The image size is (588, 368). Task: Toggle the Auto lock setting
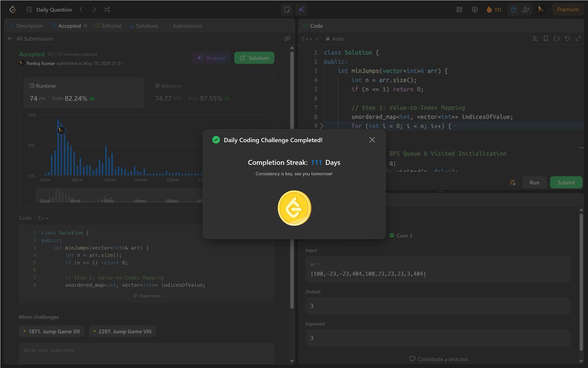[335, 38]
